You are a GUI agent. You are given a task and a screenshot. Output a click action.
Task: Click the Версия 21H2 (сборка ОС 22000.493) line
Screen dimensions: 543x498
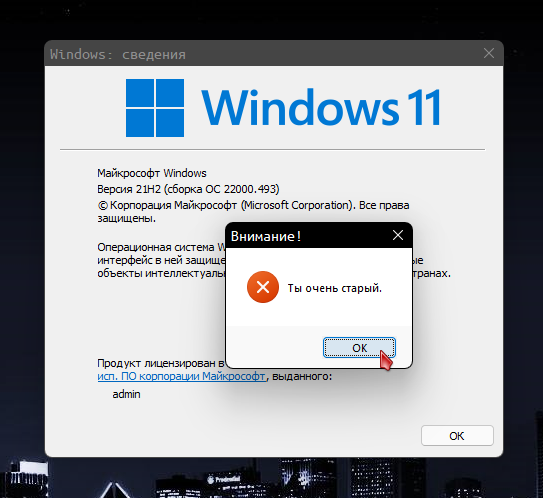pos(188,189)
